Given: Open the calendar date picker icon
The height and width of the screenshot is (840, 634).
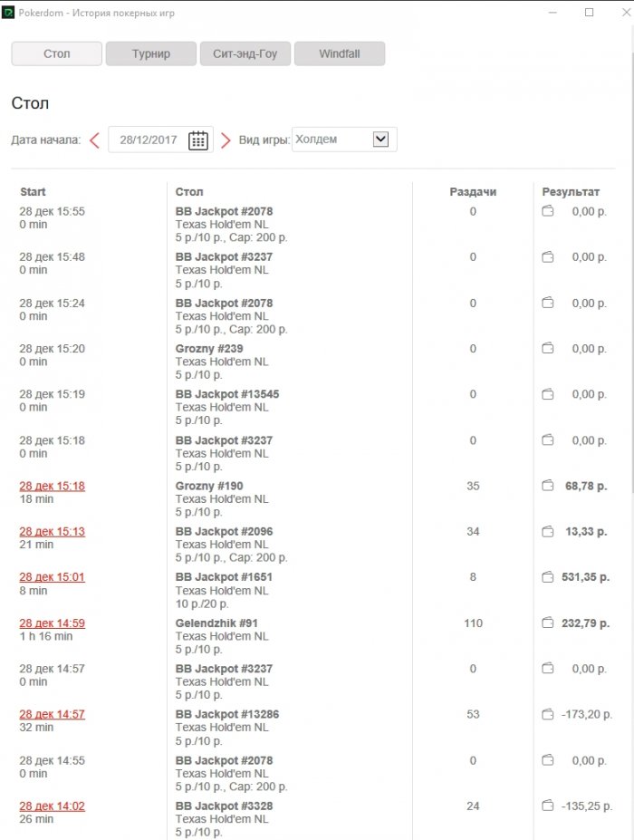Looking at the screenshot, I should tap(198, 140).
